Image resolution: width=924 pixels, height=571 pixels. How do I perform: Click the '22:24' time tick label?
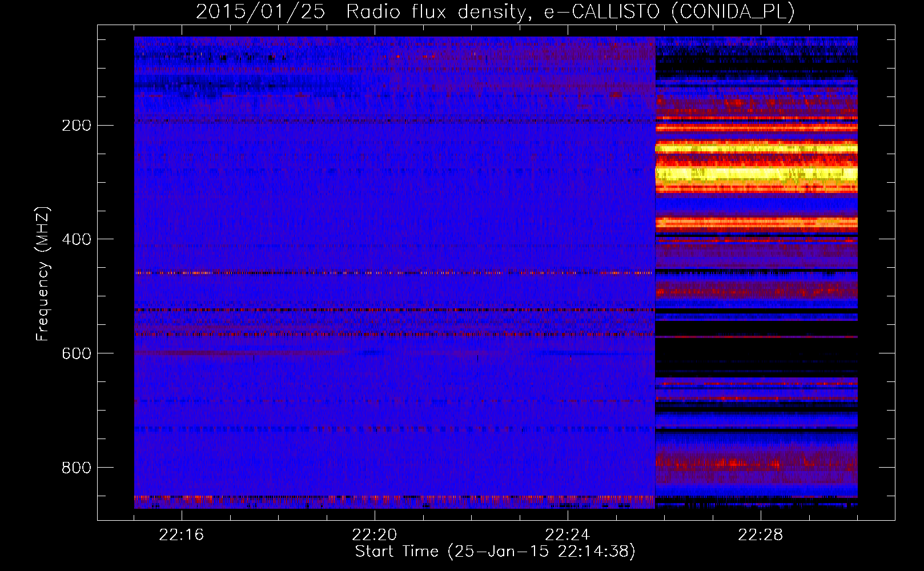568,535
